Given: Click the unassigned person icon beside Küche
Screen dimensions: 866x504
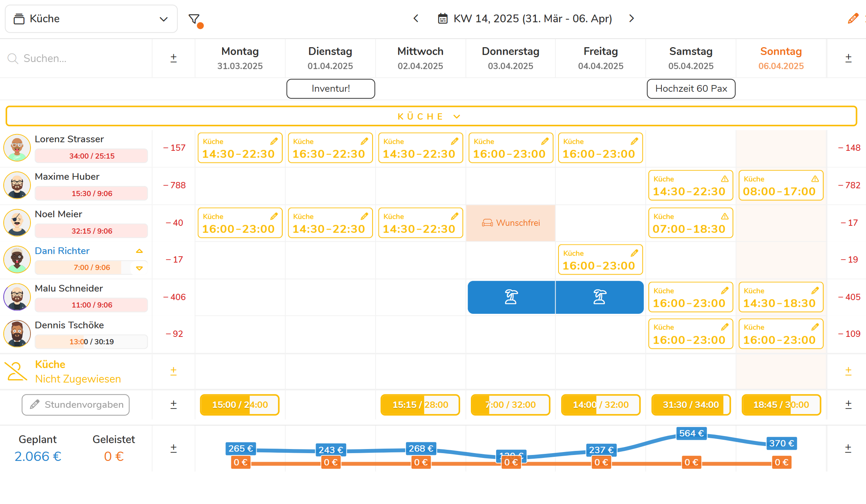Looking at the screenshot, I should pos(16,371).
